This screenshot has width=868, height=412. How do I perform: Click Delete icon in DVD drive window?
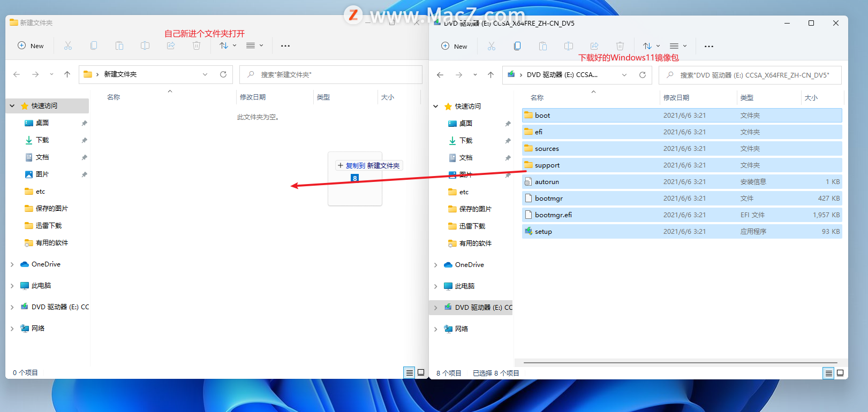click(620, 46)
